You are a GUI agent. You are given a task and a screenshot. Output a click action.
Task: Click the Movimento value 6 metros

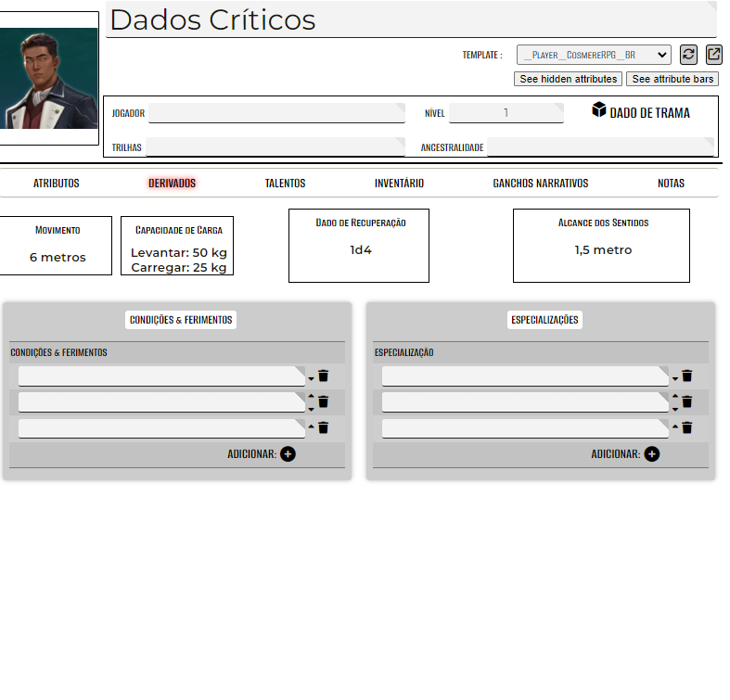point(58,258)
